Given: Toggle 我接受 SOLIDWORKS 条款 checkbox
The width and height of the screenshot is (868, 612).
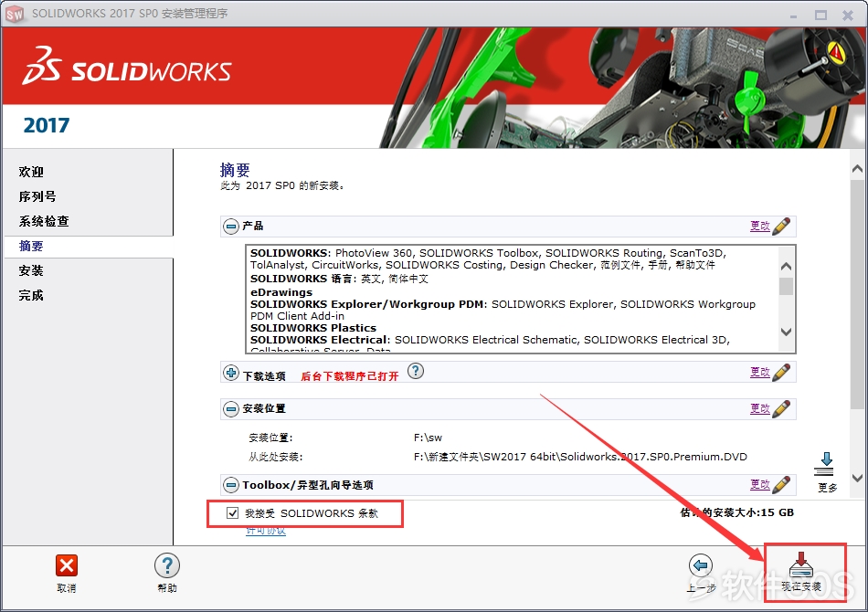Looking at the screenshot, I should 232,513.
